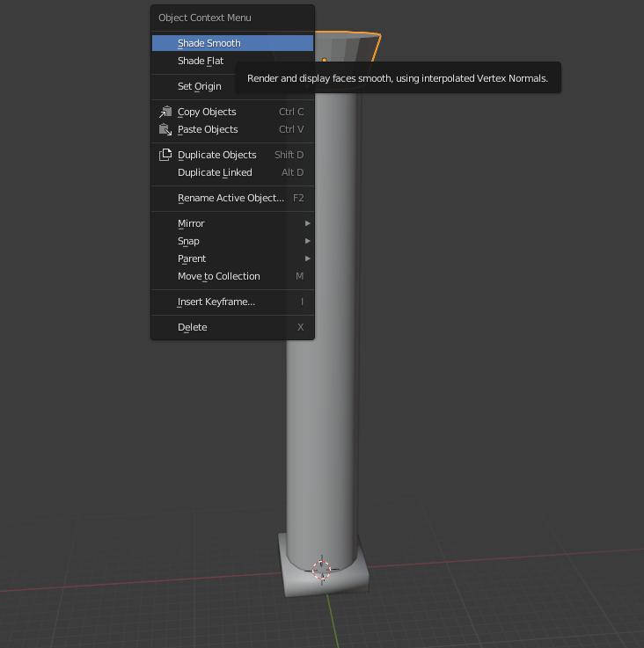This screenshot has width=644, height=648.
Task: Select the Shade Flat option
Action: [201, 61]
